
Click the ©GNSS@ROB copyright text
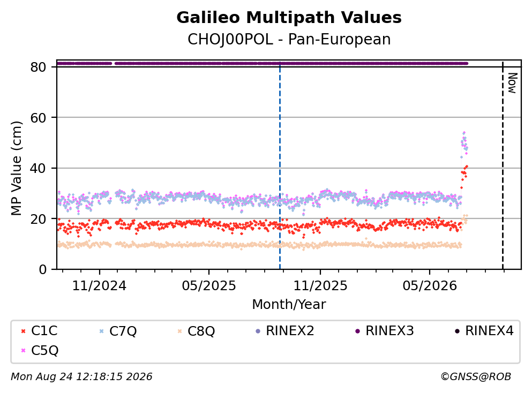pos(476,377)
